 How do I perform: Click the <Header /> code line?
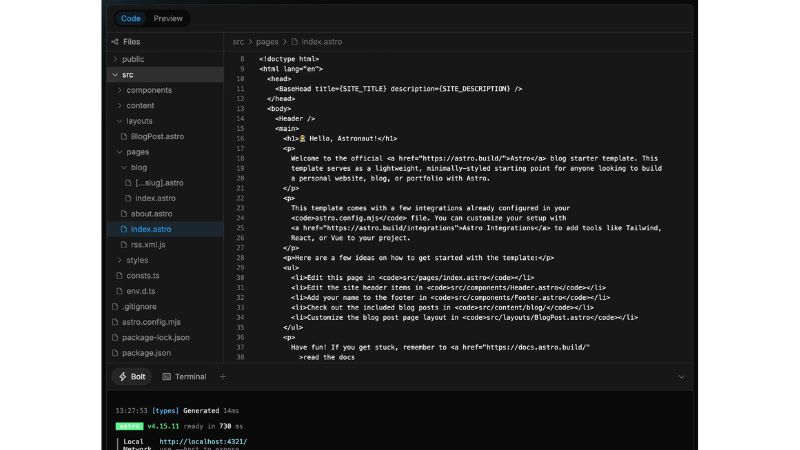295,118
